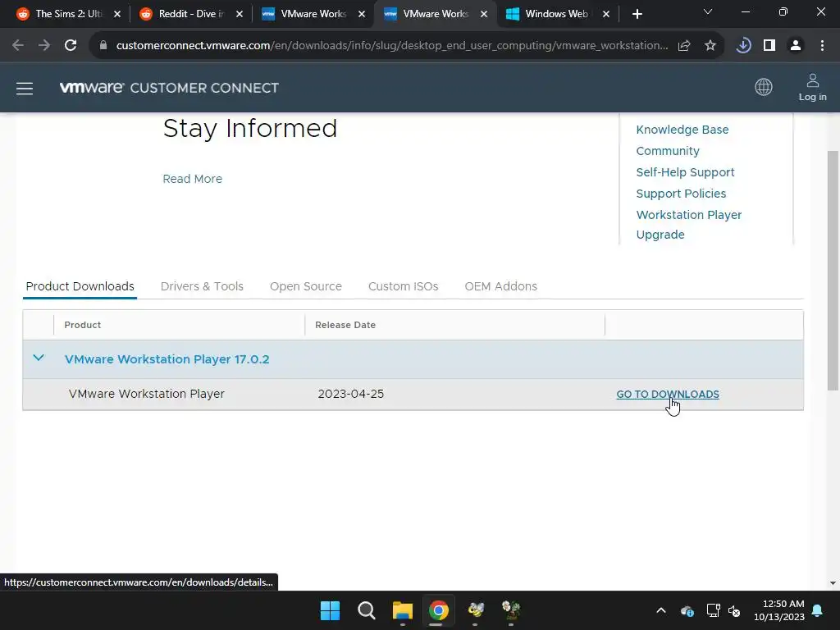The image size is (840, 630).
Task: Select the Drivers & Tools tab
Action: point(202,286)
